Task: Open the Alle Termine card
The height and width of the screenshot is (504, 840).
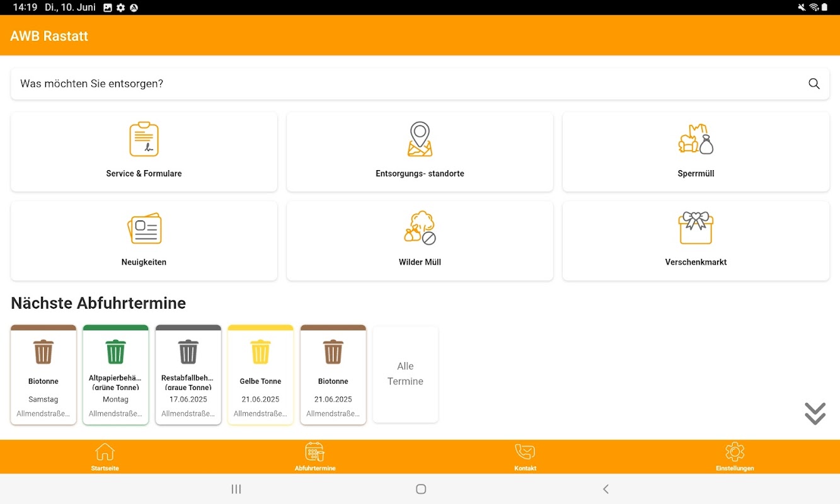Action: (405, 374)
